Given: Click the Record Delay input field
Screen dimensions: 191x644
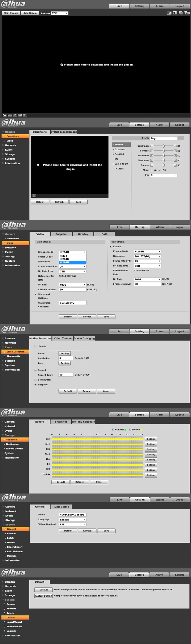Looking at the screenshot, I should [x=66, y=375].
